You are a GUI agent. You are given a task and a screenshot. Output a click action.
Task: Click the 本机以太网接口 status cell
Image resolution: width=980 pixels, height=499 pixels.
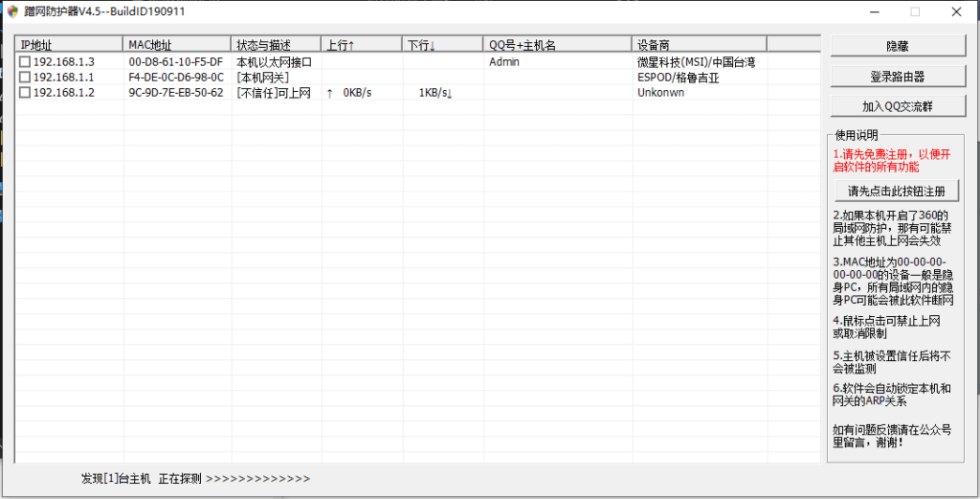click(x=274, y=62)
